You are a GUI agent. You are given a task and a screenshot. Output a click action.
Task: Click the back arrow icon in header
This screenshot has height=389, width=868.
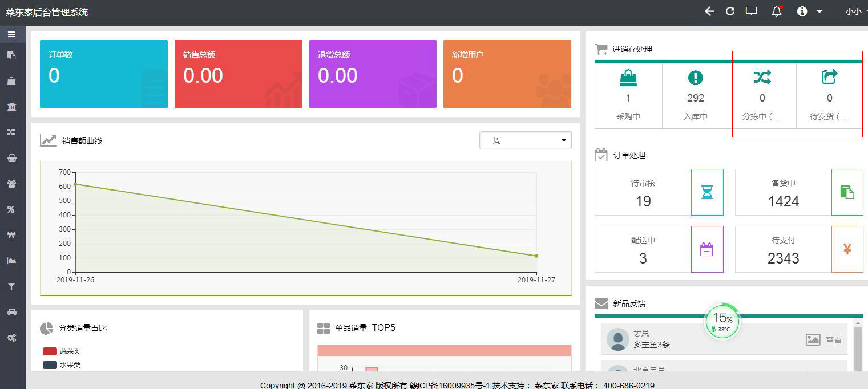[709, 11]
